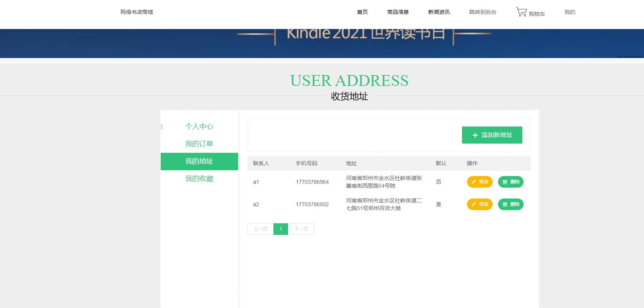The width and height of the screenshot is (644, 308).
Task: Click phone number 17703786932
Action: point(312,204)
